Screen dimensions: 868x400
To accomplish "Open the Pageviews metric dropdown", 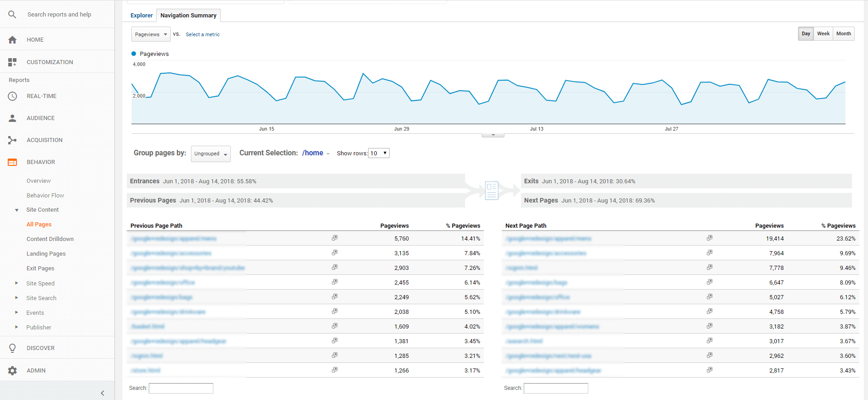I will coord(151,34).
